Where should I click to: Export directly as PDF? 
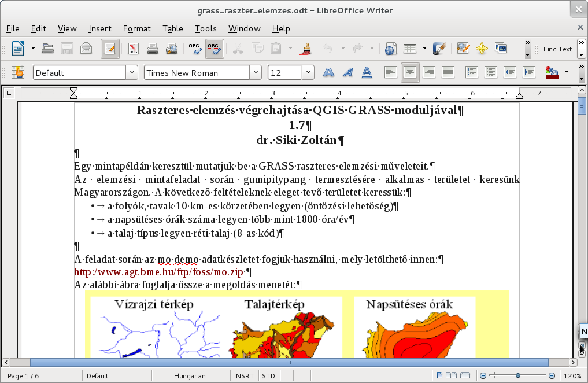pos(134,49)
